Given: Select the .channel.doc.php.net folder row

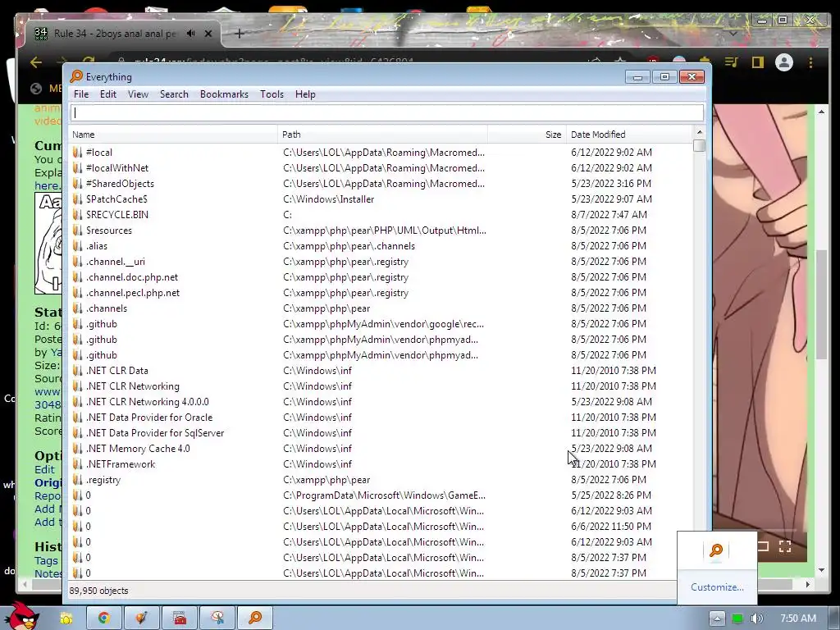Looking at the screenshot, I should pos(381,277).
